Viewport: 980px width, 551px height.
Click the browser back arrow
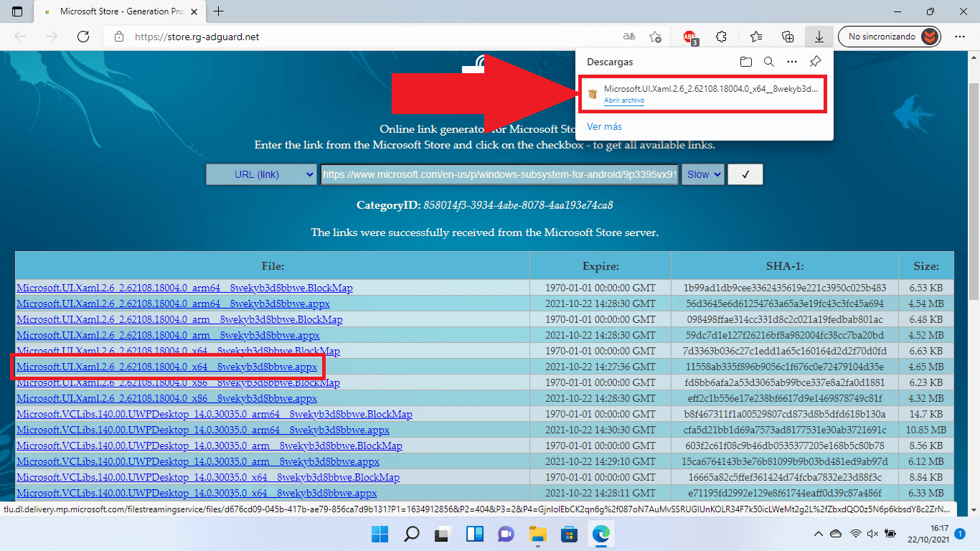[19, 37]
